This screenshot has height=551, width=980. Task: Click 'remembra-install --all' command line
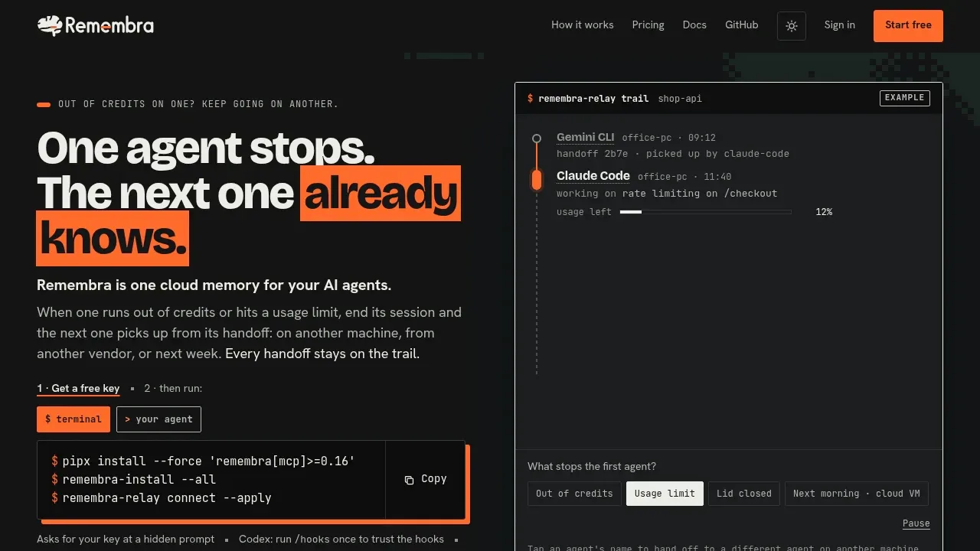coord(133,480)
